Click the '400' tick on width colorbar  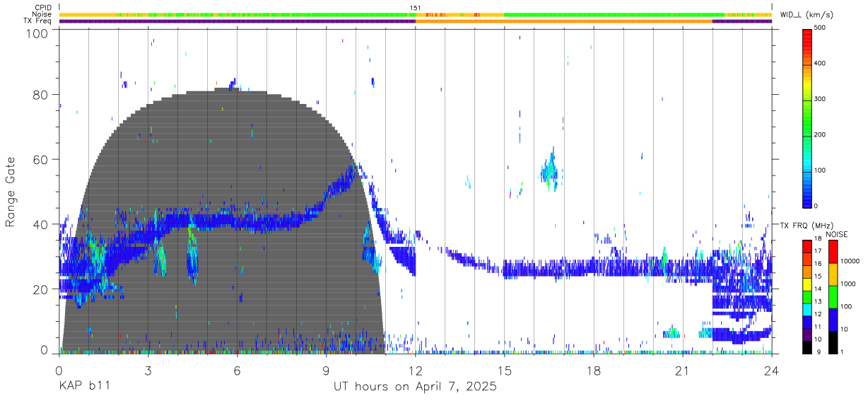pos(820,64)
